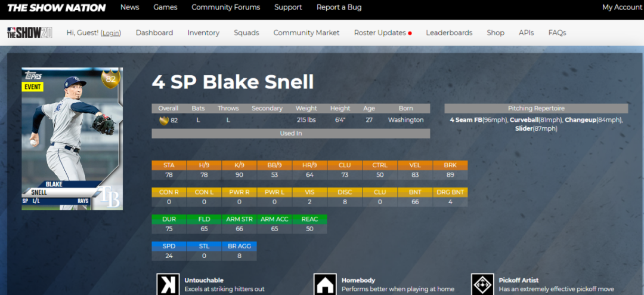Navigate to Community Market
This screenshot has height=295, width=644.
(x=306, y=33)
